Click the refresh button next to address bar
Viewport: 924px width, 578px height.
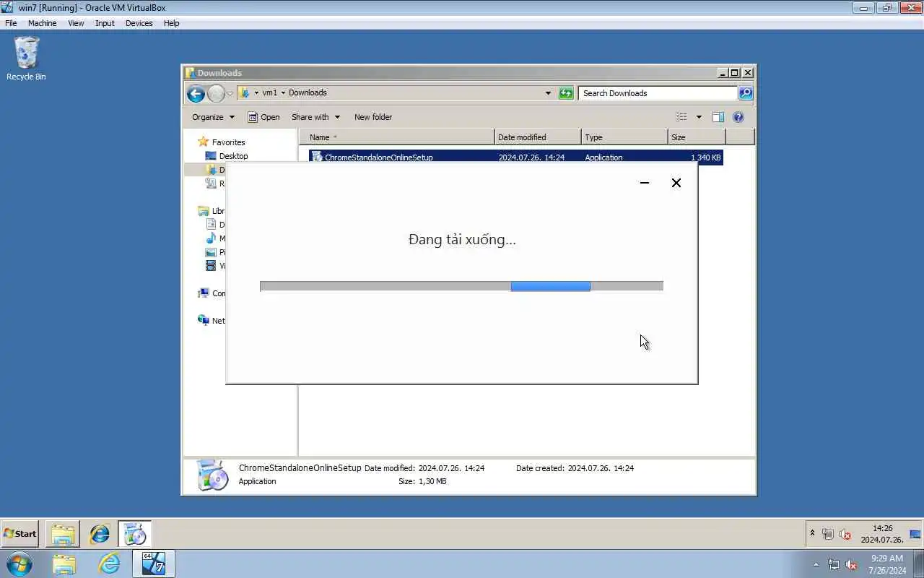[566, 93]
